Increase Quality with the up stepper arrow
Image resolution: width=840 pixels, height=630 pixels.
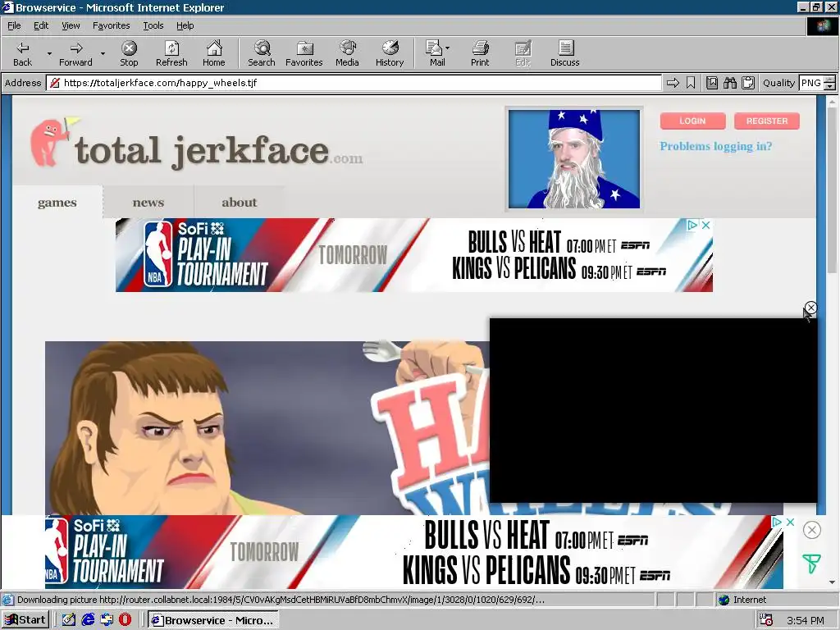point(830,80)
